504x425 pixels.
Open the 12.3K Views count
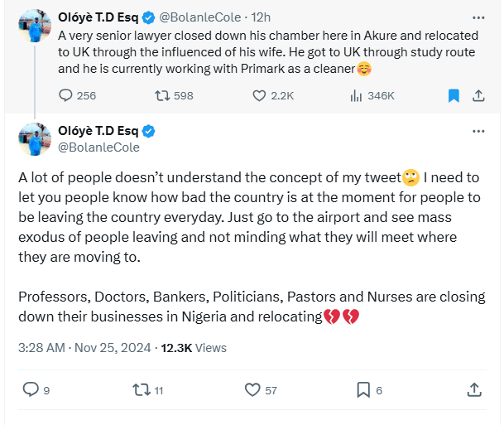(193, 348)
